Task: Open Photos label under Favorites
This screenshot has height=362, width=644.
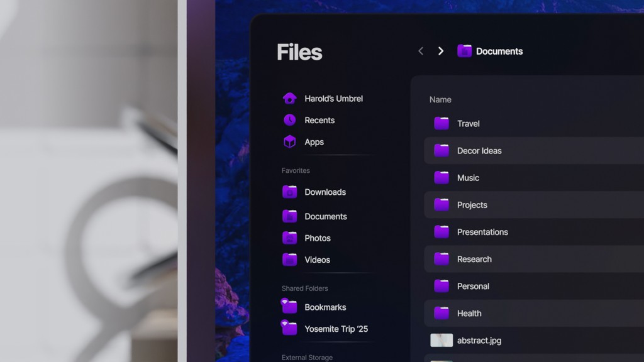Action: (318, 238)
